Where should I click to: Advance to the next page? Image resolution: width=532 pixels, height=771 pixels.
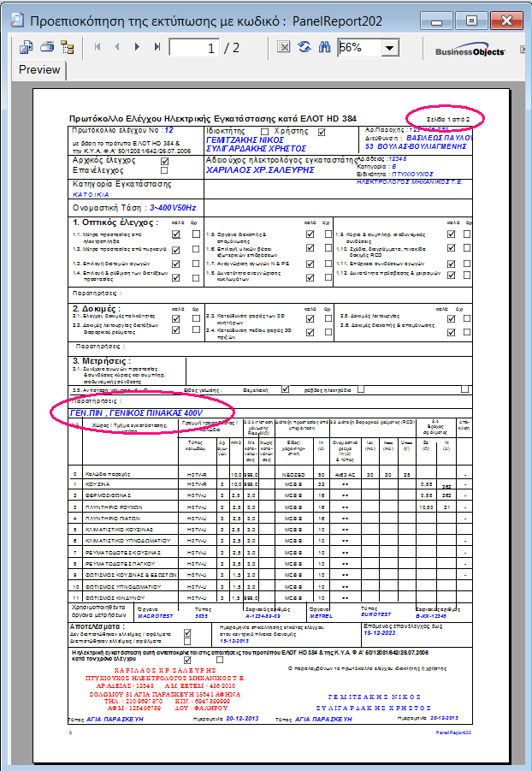137,48
